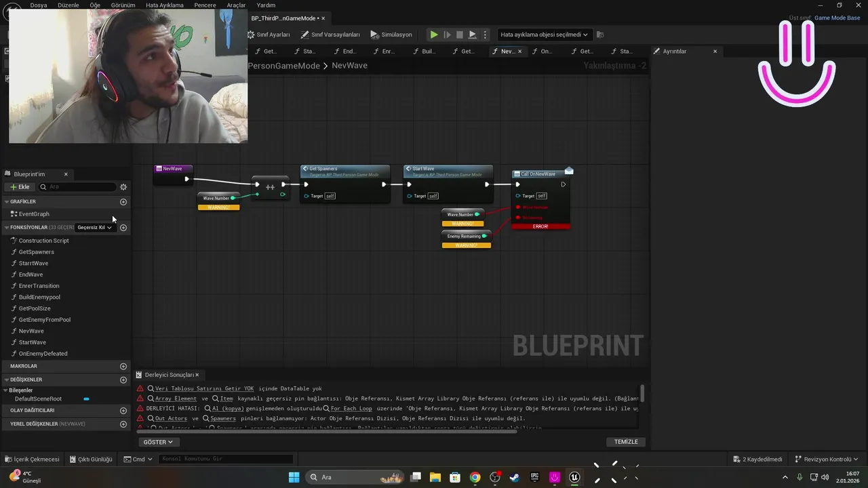Click the eject button in play controls
Image resolution: width=868 pixels, height=488 pixels.
pos(473,35)
